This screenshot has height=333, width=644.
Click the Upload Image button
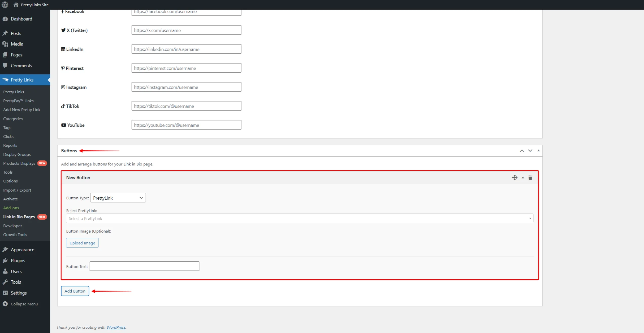tap(82, 243)
